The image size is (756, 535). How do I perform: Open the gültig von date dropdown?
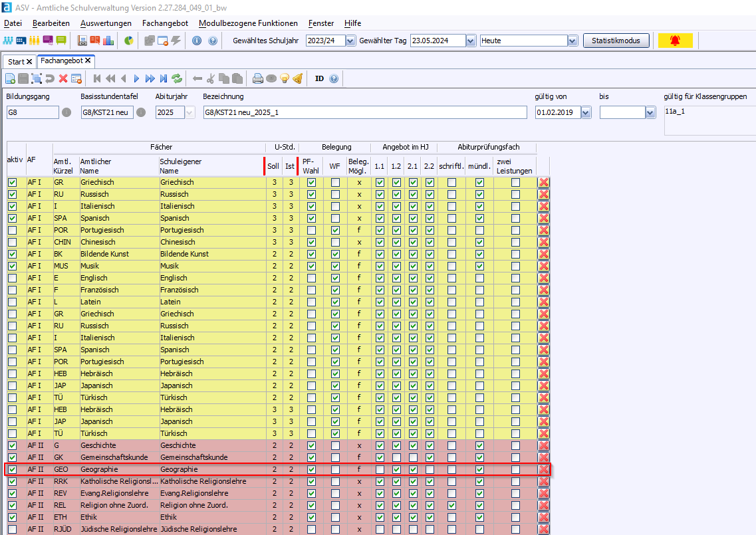tap(586, 113)
